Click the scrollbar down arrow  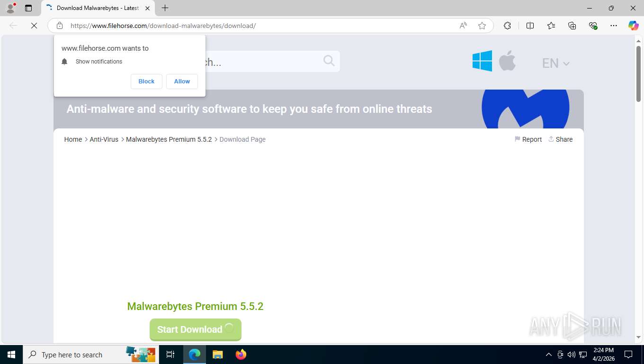coord(638,337)
